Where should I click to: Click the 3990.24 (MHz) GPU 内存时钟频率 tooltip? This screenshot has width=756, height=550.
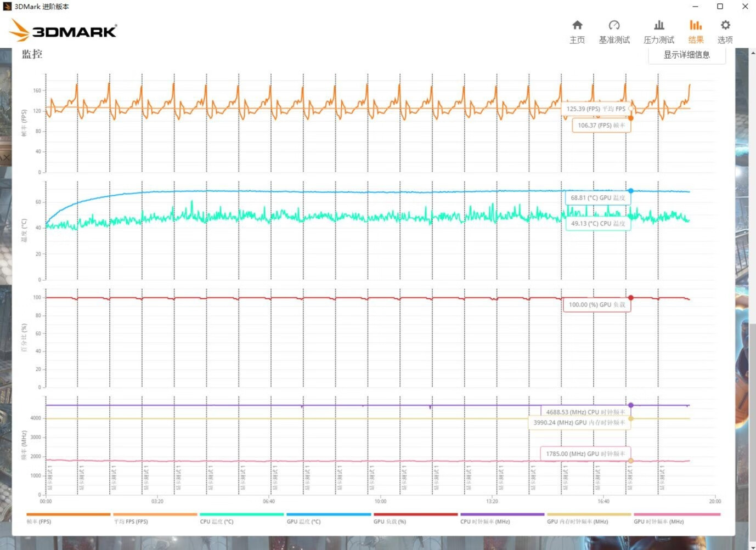[x=579, y=422]
